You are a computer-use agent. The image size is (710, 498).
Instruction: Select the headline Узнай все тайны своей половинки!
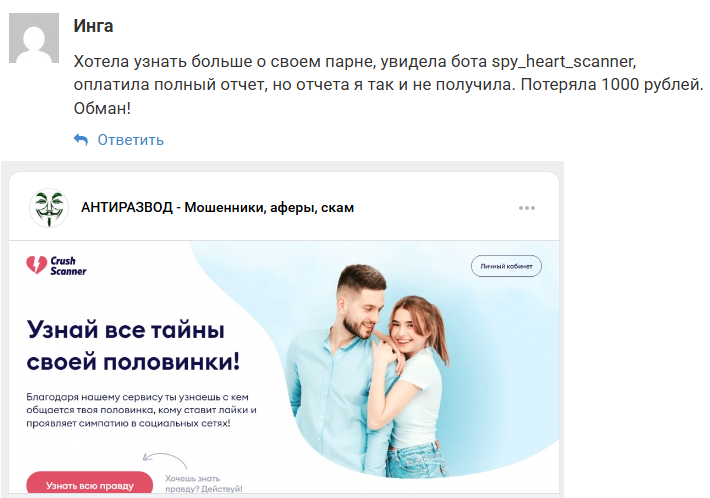(133, 345)
